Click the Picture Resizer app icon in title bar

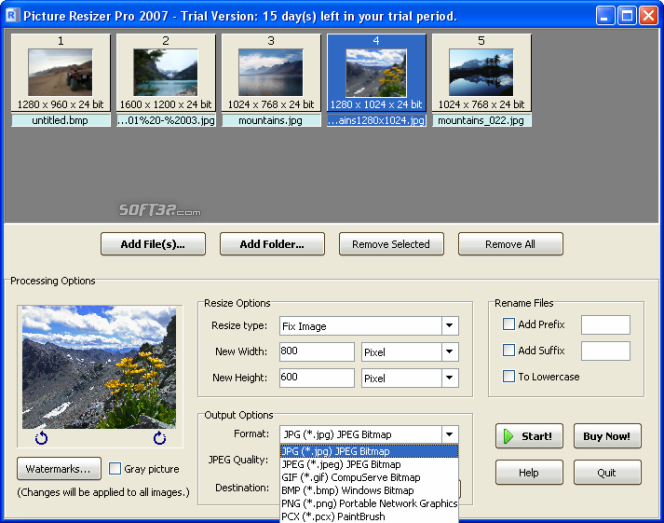(x=12, y=16)
